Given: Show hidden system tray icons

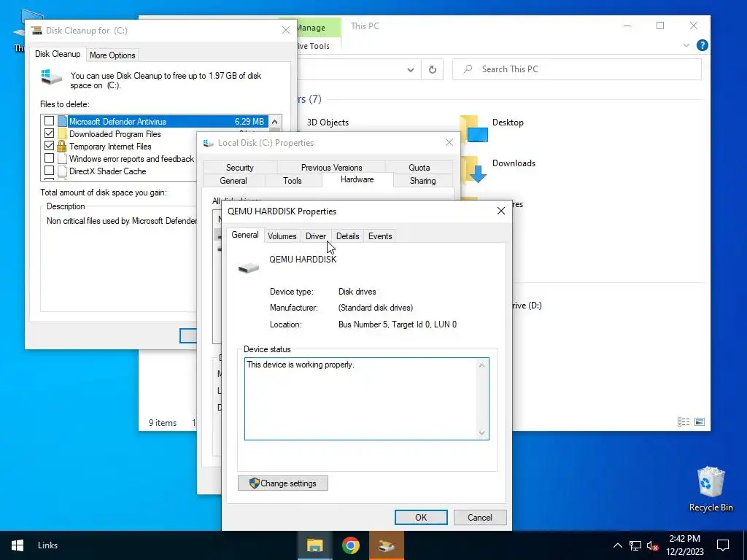Looking at the screenshot, I should [x=617, y=545].
